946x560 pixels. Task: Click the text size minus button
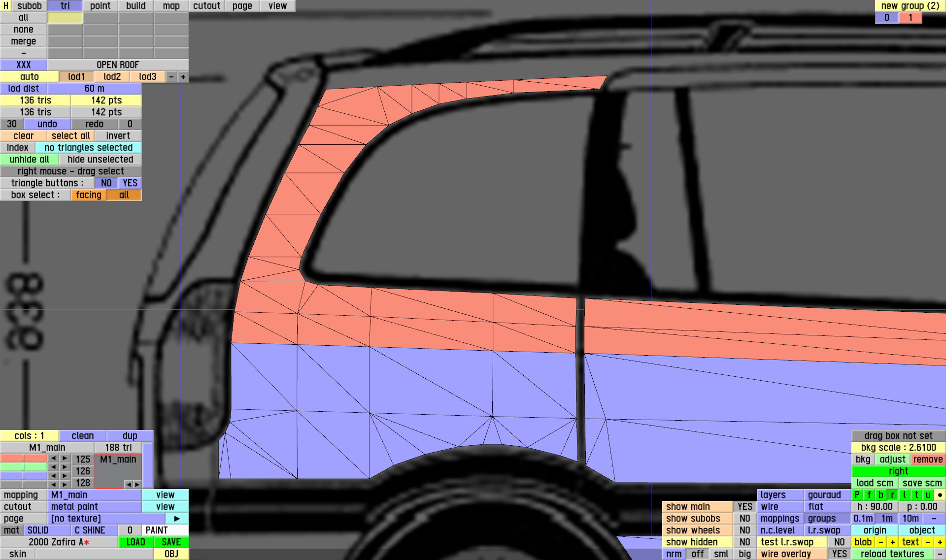click(x=928, y=542)
